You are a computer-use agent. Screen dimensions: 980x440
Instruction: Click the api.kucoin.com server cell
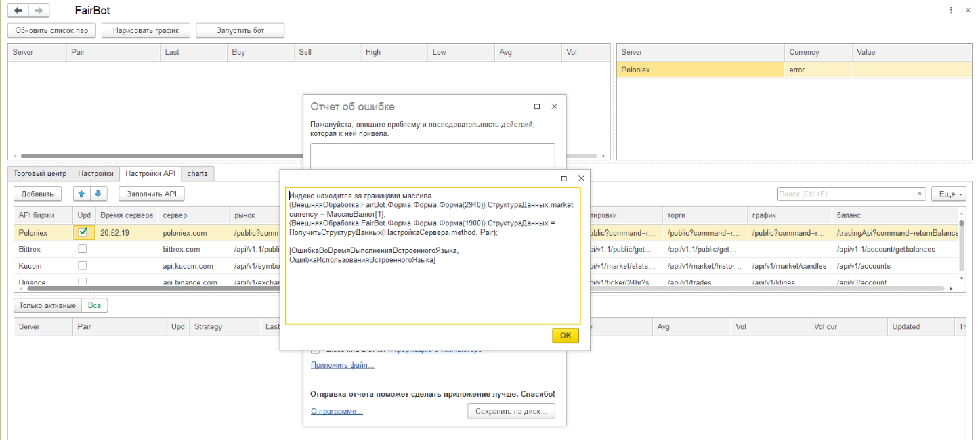coord(194,266)
